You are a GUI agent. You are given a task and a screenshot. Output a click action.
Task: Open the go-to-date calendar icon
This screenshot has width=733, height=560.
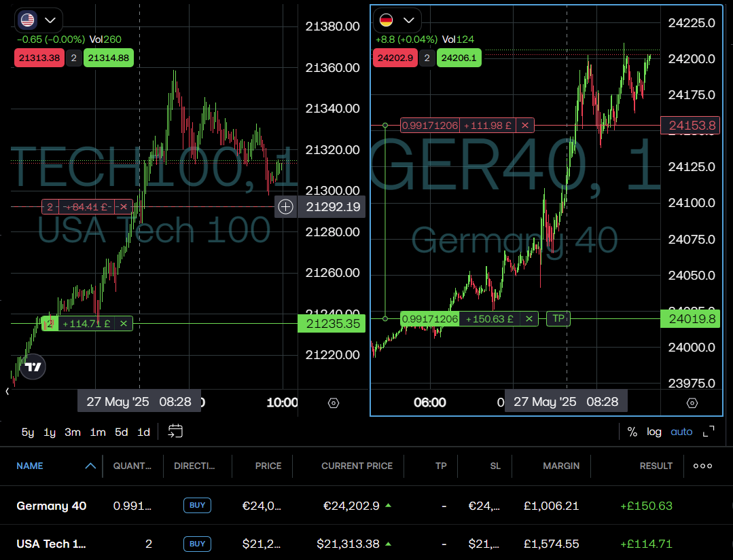[175, 431]
